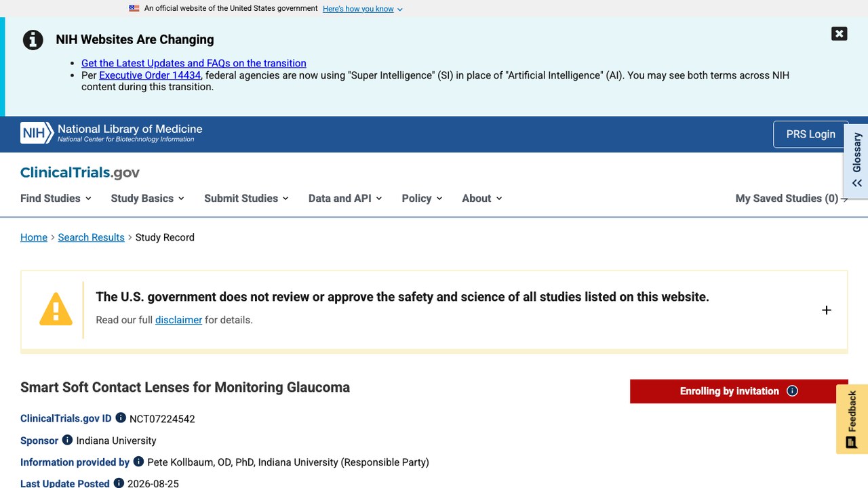Click the yellow warning triangle icon
Image resolution: width=868 pixels, height=488 pixels.
[x=56, y=309]
